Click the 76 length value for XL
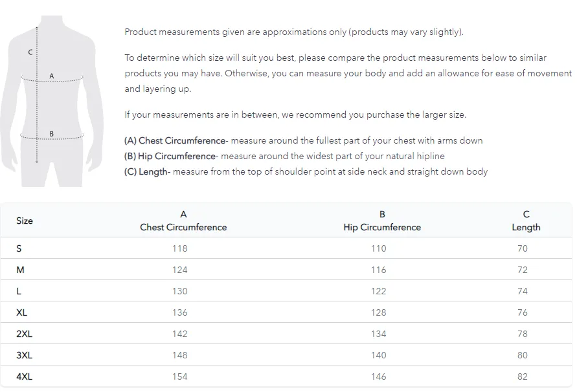 (x=522, y=312)
